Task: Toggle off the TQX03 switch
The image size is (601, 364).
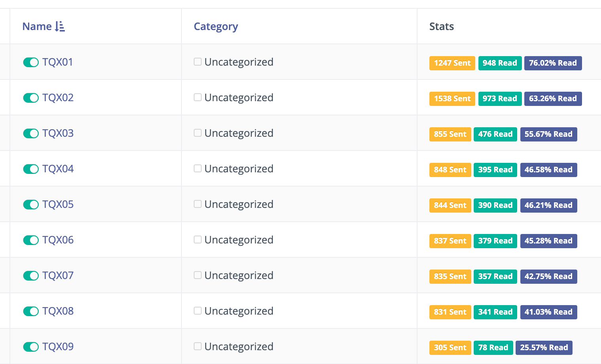Action: click(31, 134)
